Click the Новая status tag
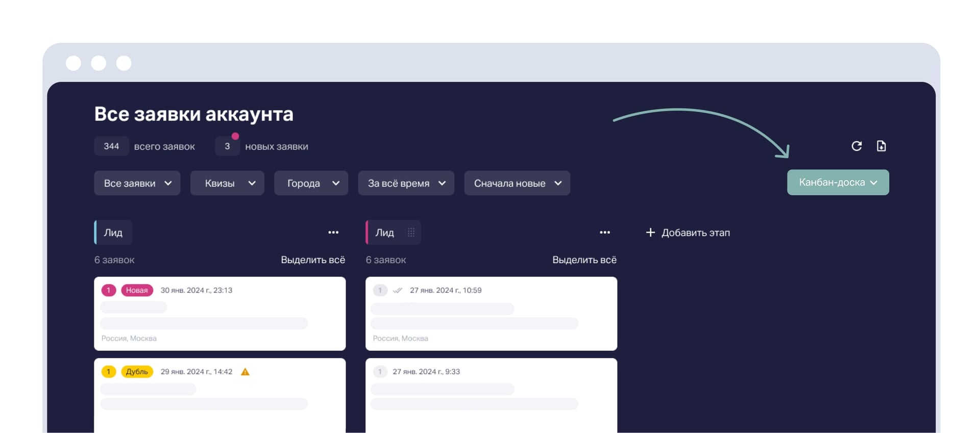 coord(137,290)
